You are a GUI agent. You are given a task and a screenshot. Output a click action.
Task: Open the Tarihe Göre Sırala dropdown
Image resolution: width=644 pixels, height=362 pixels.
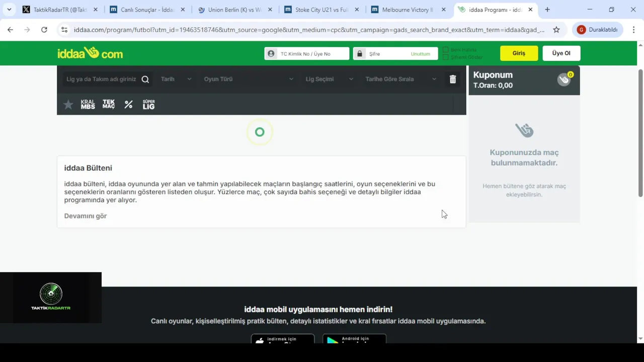click(401, 79)
